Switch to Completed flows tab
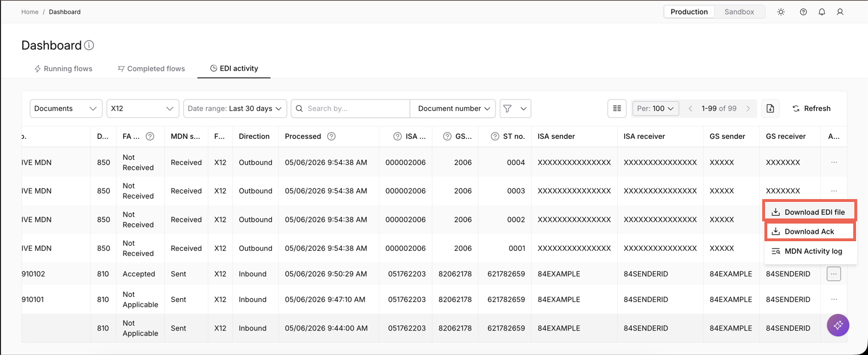 (151, 69)
